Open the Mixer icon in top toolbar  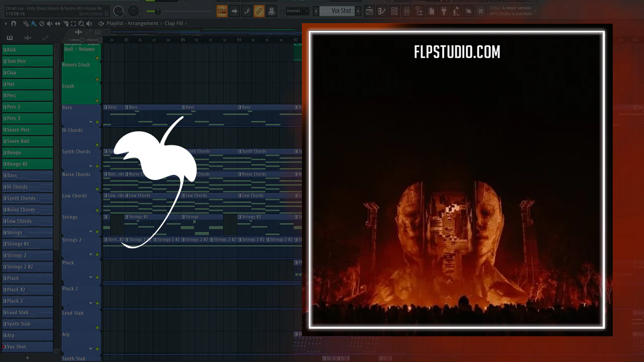coord(407,11)
